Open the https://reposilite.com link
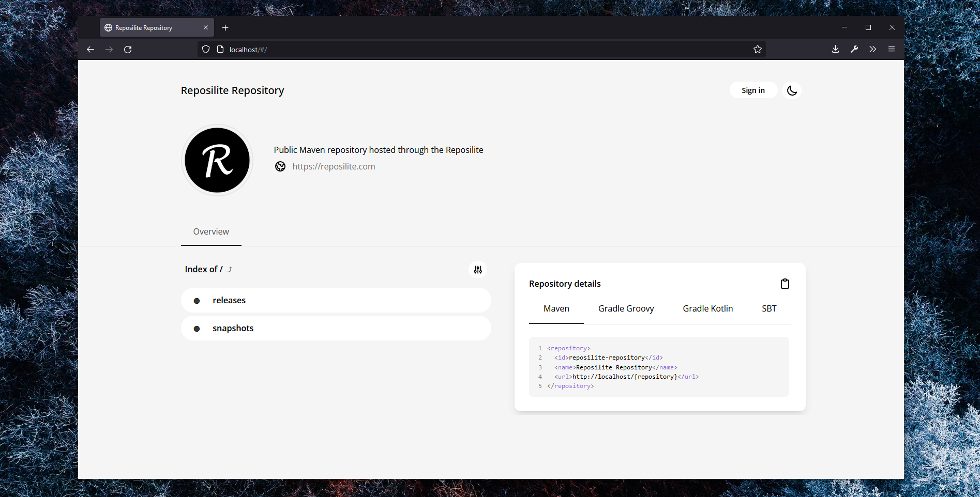The image size is (980, 497). 334,166
